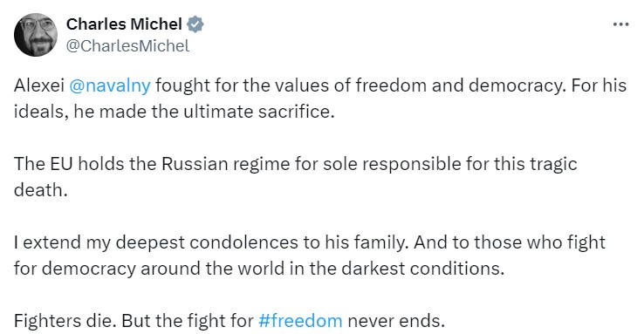Click the single word death
Image resolution: width=644 pixels, height=334 pixels.
[x=40, y=190]
